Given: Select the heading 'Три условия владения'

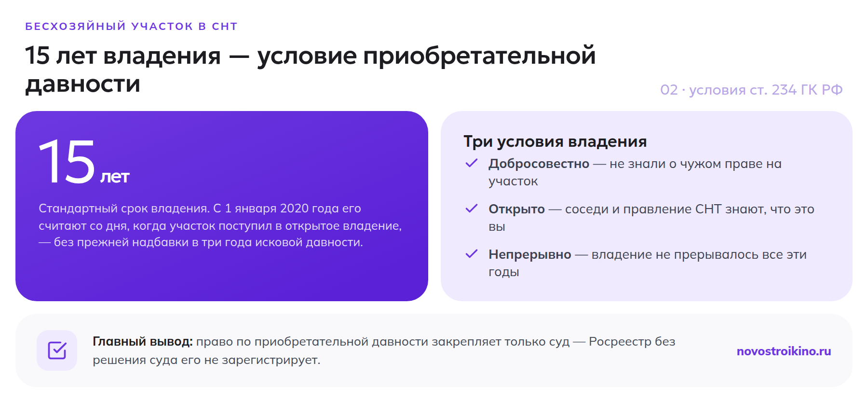Looking at the screenshot, I should [x=555, y=141].
